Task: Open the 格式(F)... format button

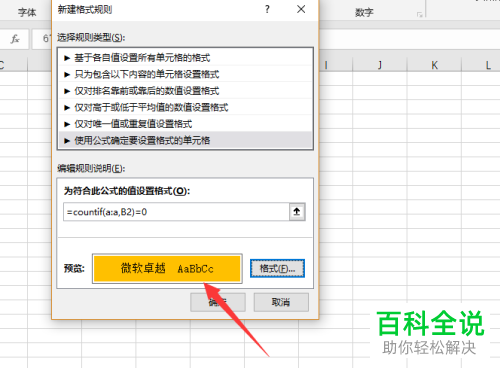Action: click(x=277, y=268)
